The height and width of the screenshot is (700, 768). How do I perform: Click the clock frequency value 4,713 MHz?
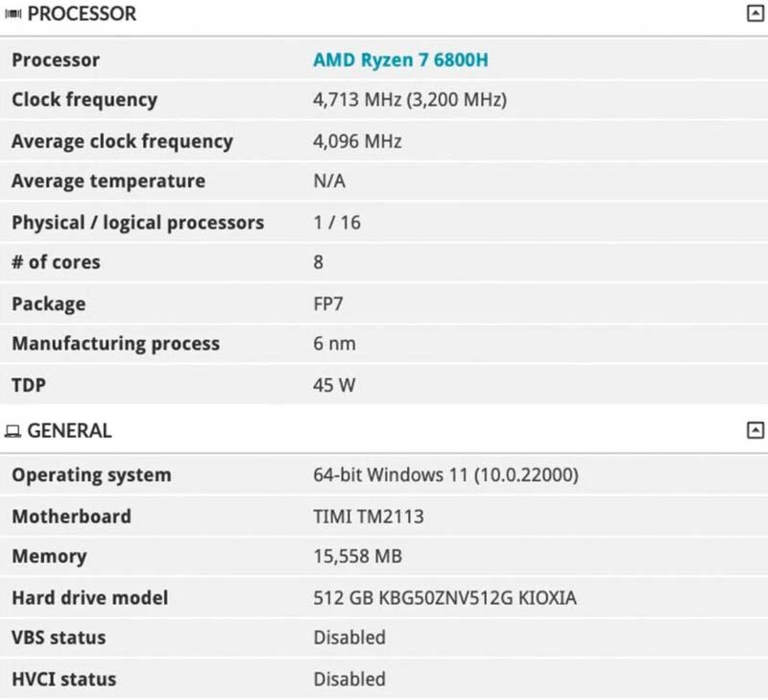pyautogui.click(x=410, y=100)
